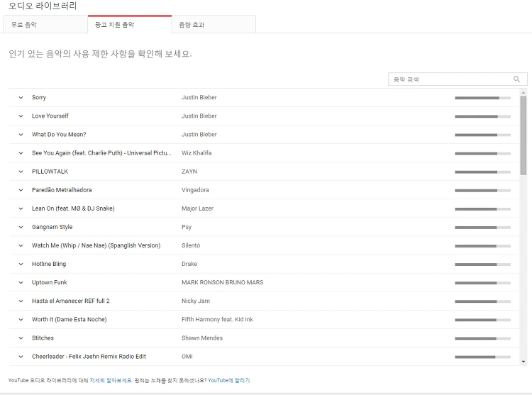Click the popularity bar for Love Yourself

coord(482,116)
